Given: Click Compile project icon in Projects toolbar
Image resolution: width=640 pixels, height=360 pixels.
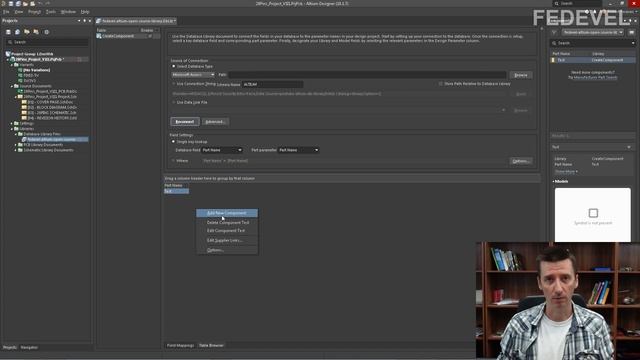Looking at the screenshot, I should (x=18, y=32).
